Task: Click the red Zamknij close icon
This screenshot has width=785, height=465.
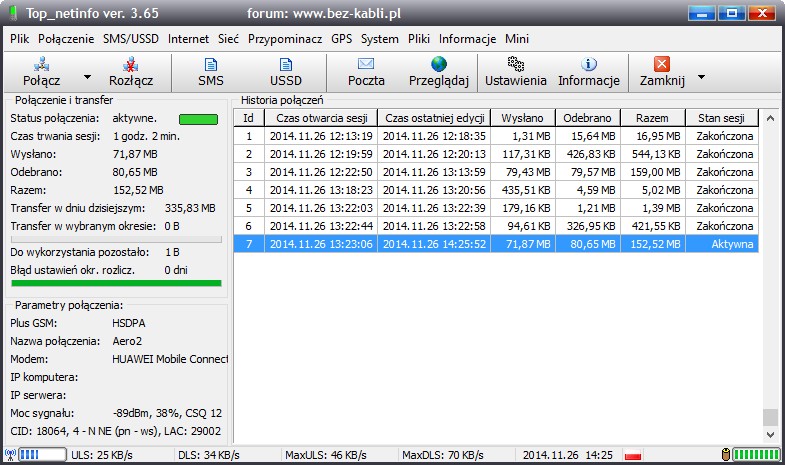Action: [x=661, y=65]
